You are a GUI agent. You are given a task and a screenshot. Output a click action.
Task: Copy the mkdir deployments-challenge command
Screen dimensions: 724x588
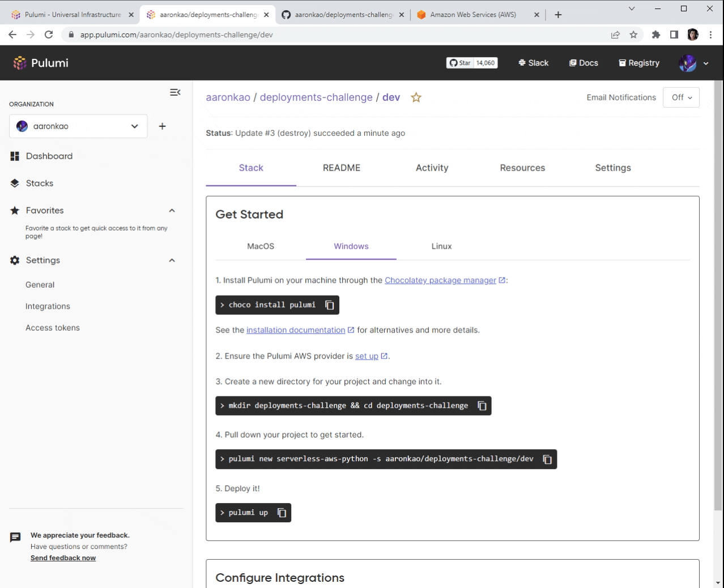click(x=482, y=406)
